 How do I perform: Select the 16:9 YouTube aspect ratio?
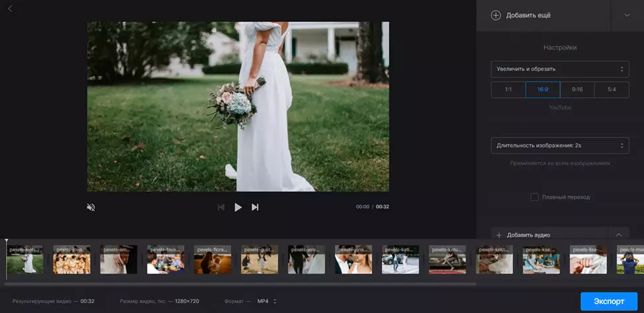[x=542, y=90]
